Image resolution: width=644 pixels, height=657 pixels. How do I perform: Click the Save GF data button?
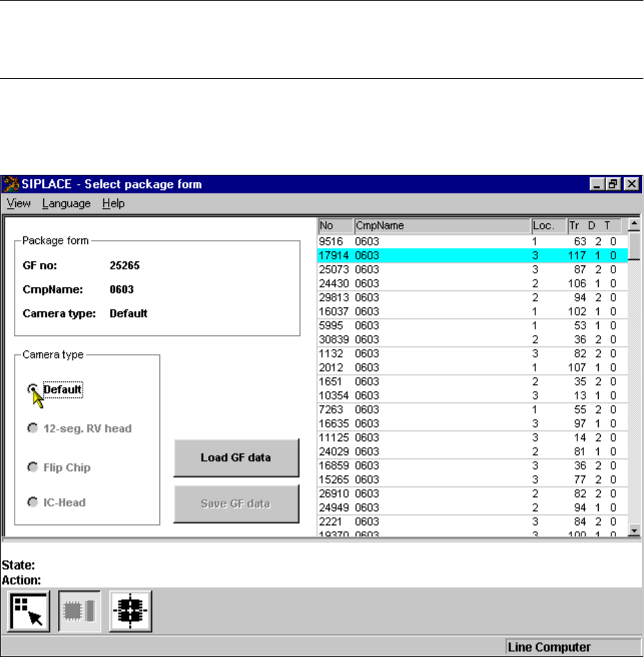(x=236, y=504)
